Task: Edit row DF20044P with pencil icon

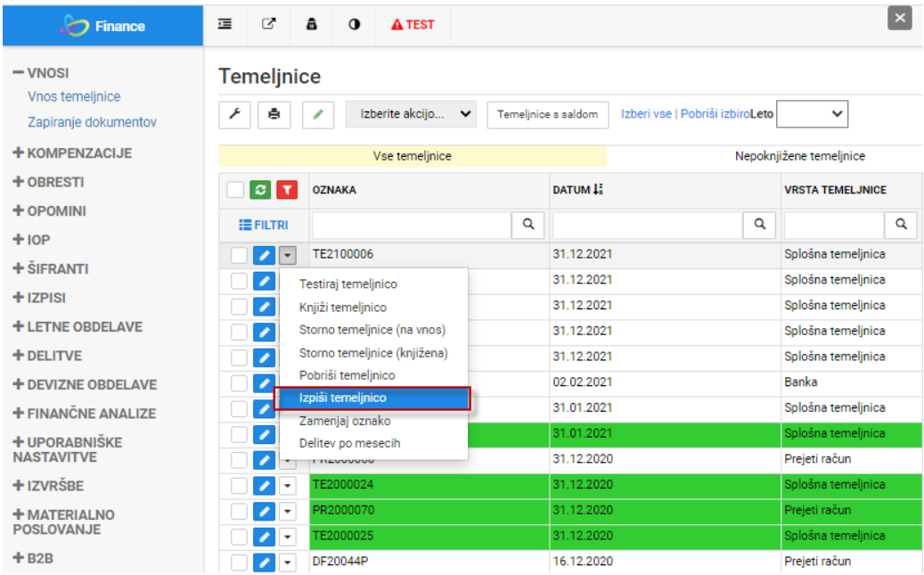Action: (x=264, y=562)
